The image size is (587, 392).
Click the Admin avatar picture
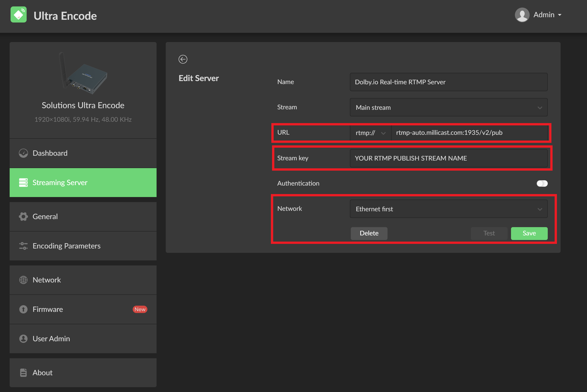click(x=522, y=15)
